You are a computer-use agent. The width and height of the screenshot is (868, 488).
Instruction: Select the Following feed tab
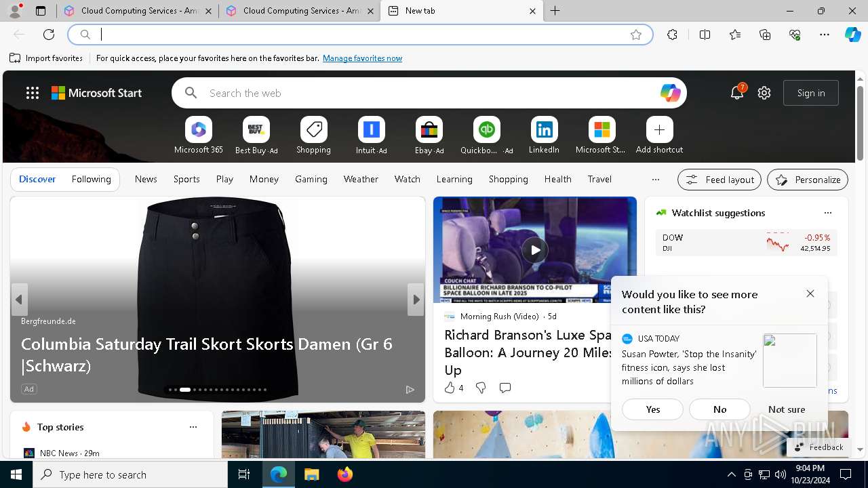(91, 179)
